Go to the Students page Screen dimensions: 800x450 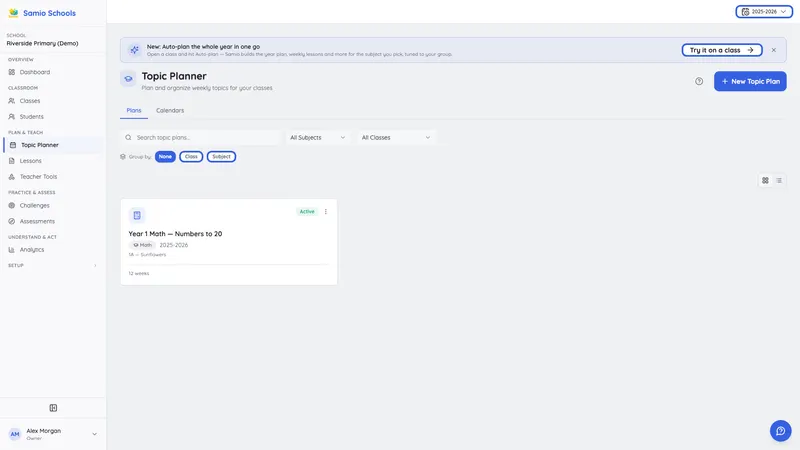click(x=32, y=117)
